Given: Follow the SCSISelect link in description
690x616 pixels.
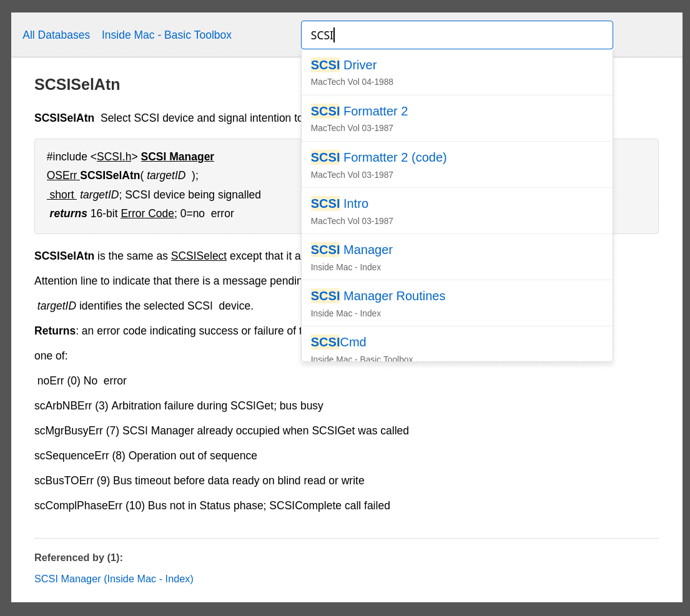Looking at the screenshot, I should click(199, 256).
